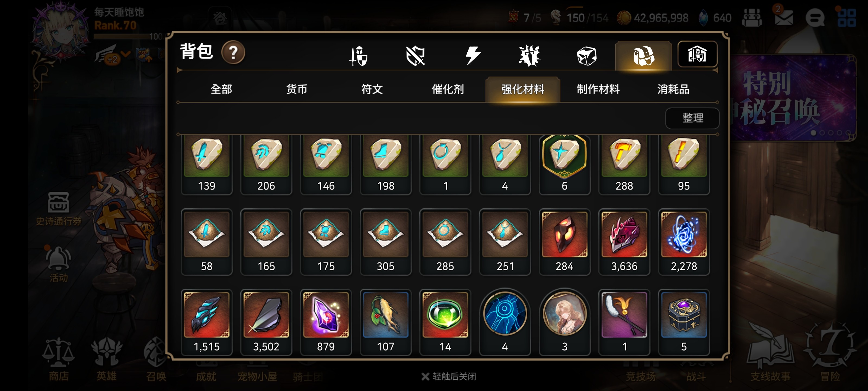
Task: Open the chat bubble icon
Action: point(815,18)
